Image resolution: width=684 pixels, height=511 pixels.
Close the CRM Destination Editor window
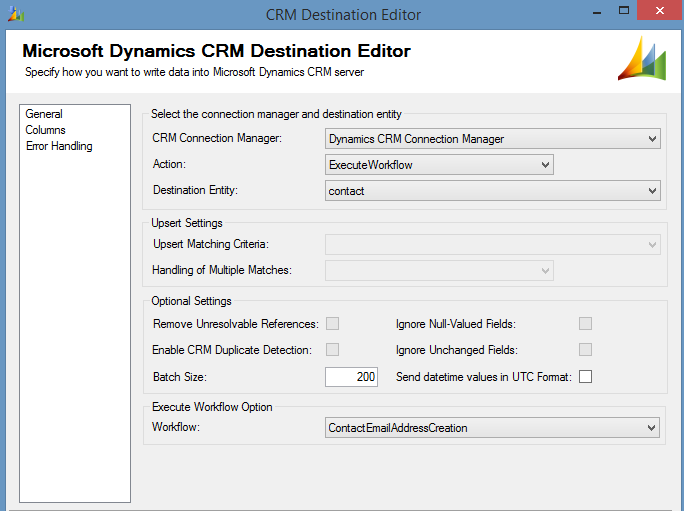[x=659, y=12]
